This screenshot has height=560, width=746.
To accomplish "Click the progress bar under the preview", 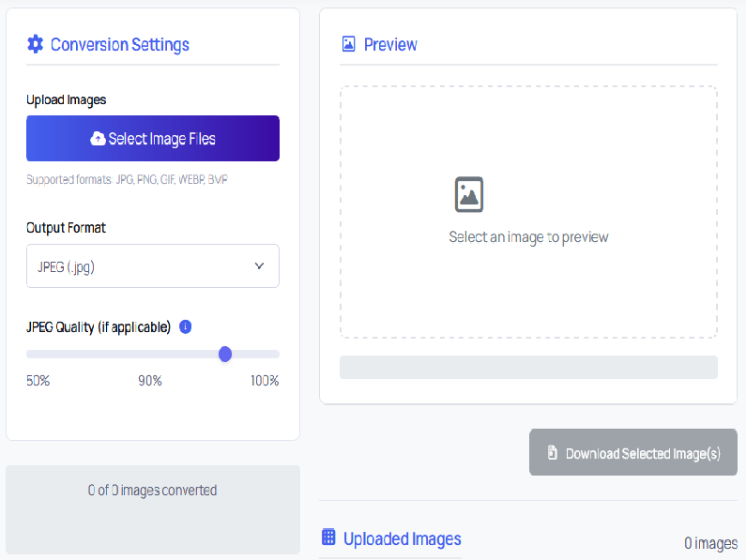I will coord(528,368).
